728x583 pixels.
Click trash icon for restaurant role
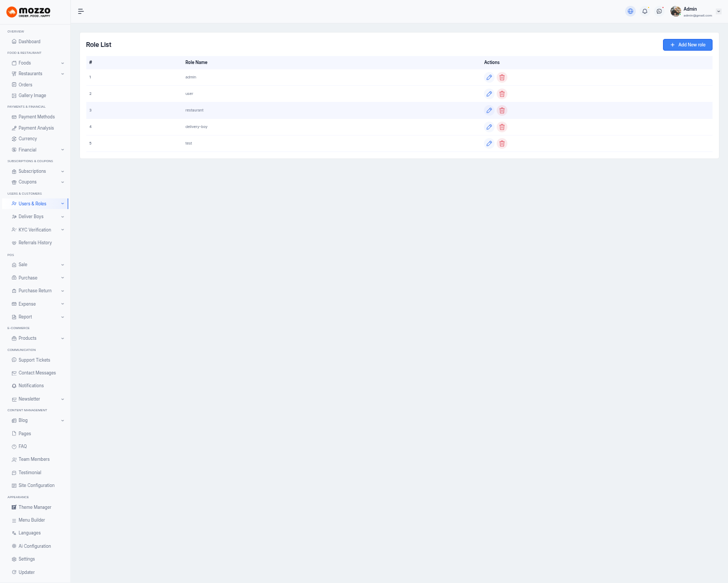tap(501, 110)
